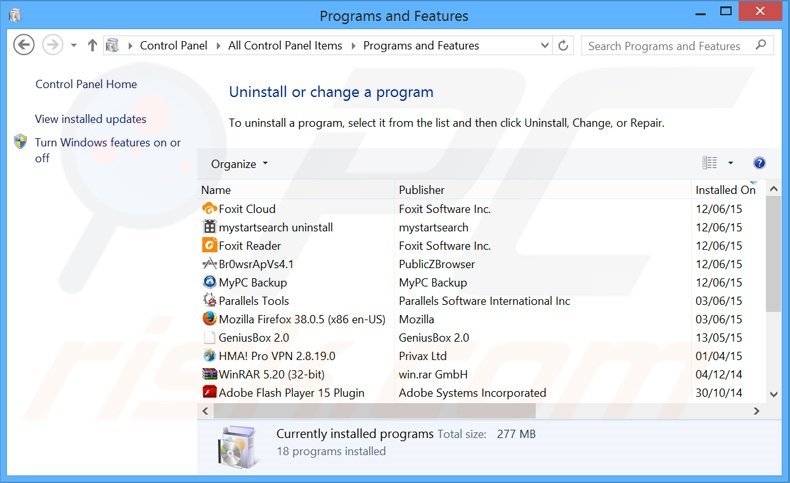Click the Foxit Reader program icon
790x483 pixels.
pyautogui.click(x=209, y=245)
